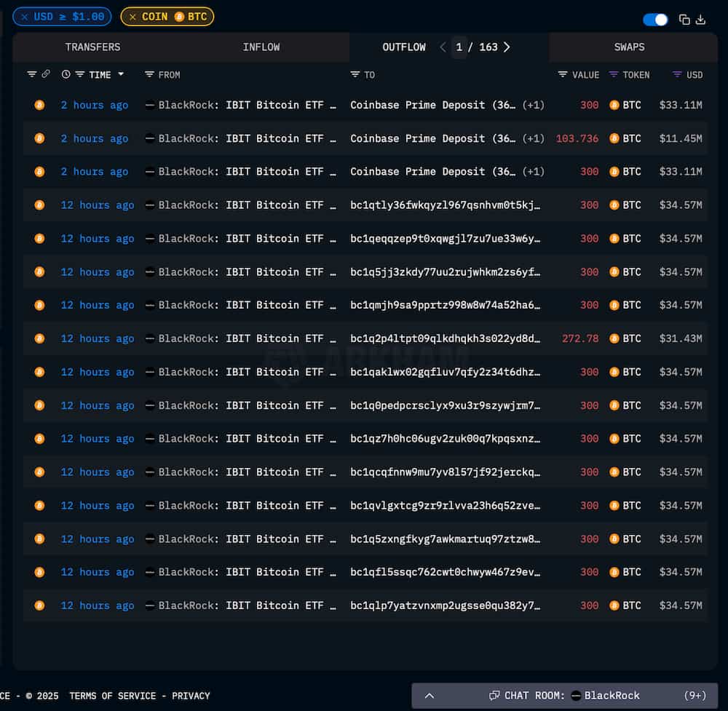728x711 pixels.
Task: Open the filter icon next to TO
Action: (355, 74)
